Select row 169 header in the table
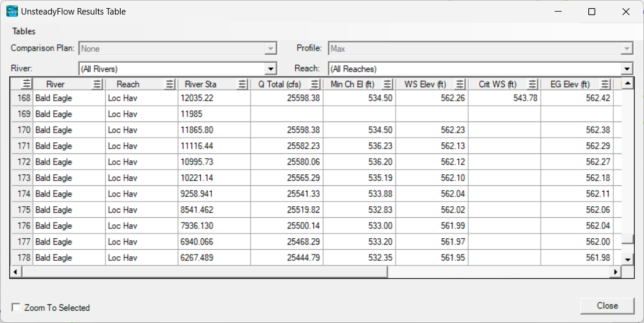 click(x=22, y=114)
